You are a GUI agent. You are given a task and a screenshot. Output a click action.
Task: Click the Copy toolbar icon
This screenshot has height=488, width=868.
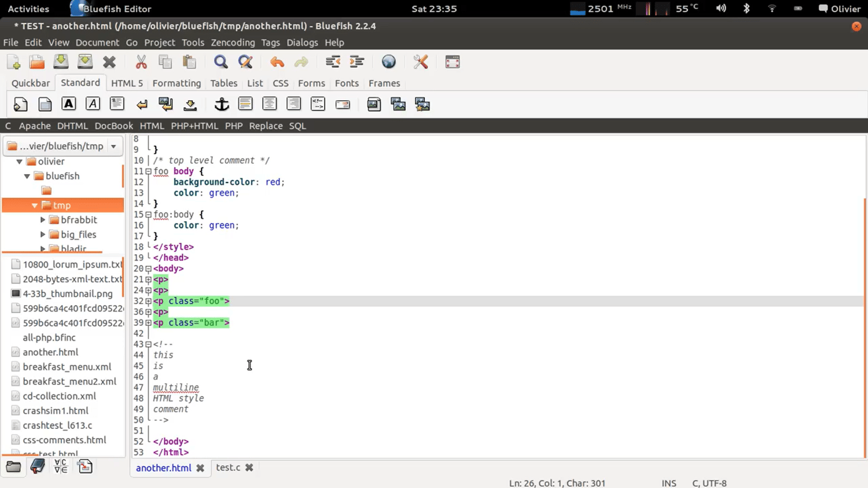(165, 62)
